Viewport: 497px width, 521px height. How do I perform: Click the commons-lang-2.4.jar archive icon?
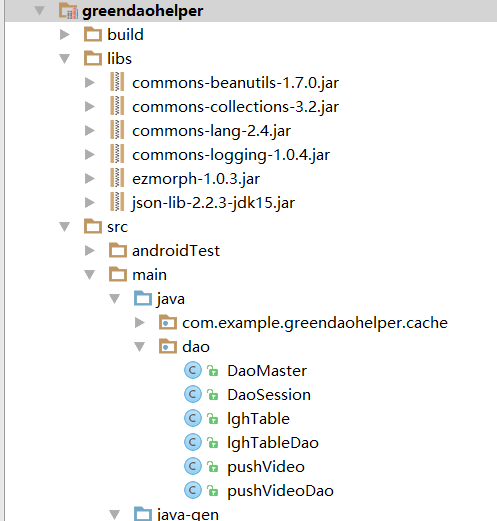click(117, 130)
